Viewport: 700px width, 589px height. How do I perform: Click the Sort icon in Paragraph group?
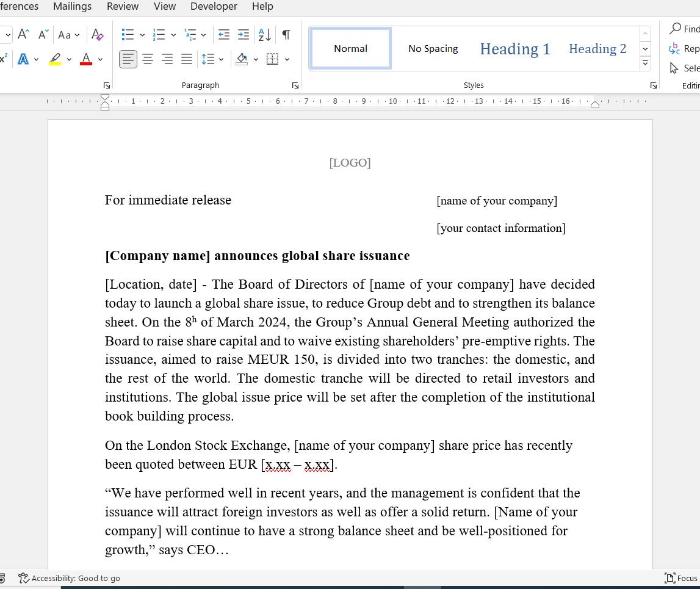(x=264, y=35)
